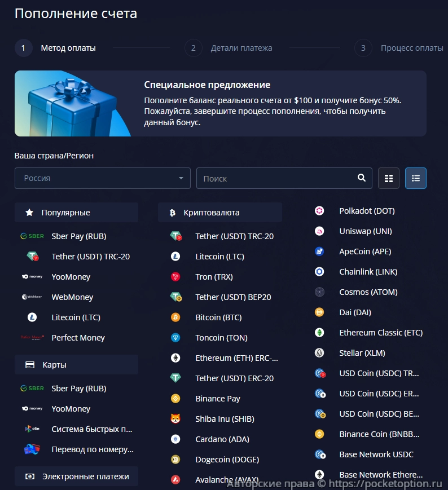
Task: Select USD Coin (USDC) BE... method
Action: [x=379, y=414]
